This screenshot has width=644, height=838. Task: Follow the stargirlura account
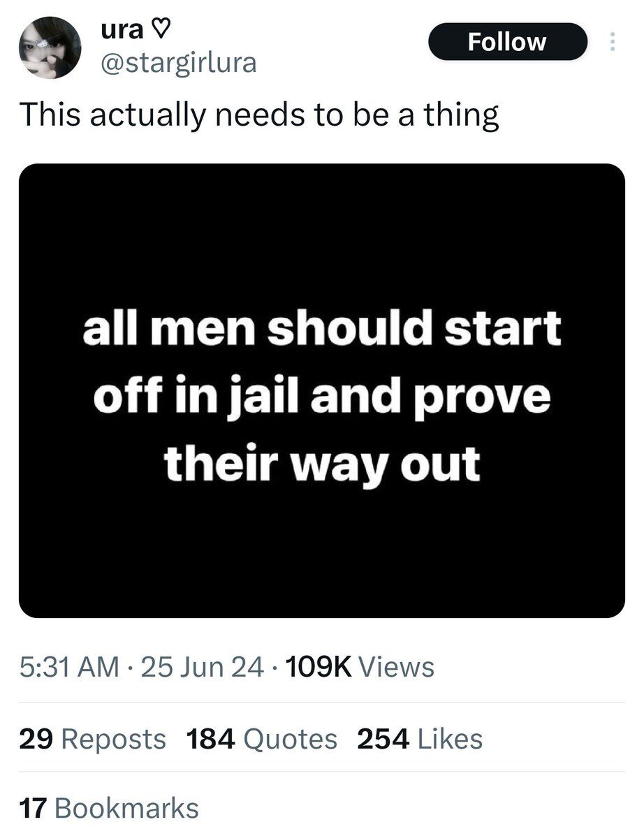(x=507, y=41)
